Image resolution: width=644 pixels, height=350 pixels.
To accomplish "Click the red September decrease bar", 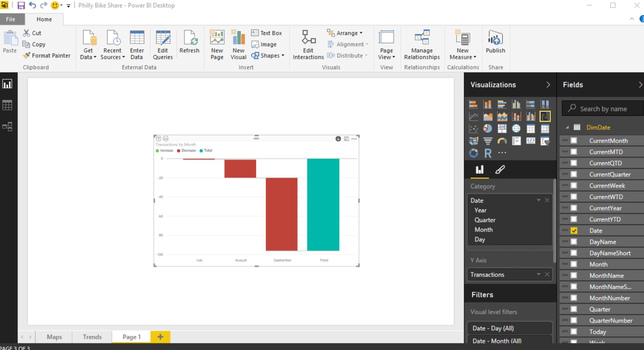I will click(x=281, y=214).
